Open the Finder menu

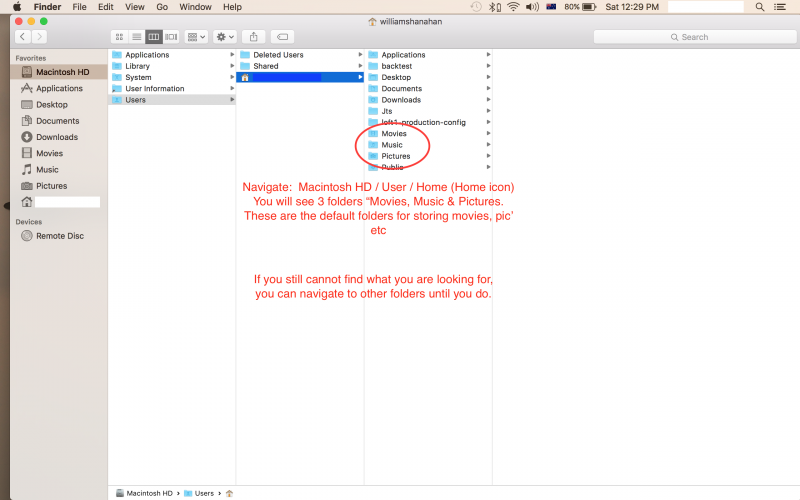[x=47, y=7]
